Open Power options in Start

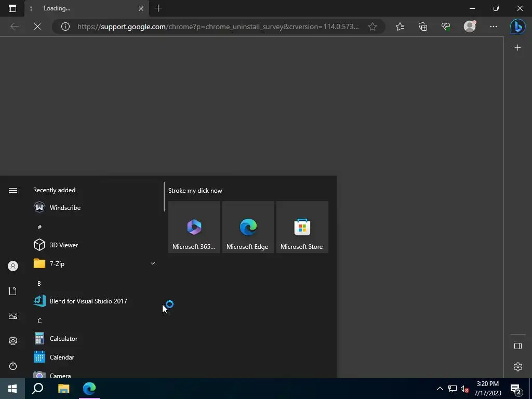[x=13, y=366]
